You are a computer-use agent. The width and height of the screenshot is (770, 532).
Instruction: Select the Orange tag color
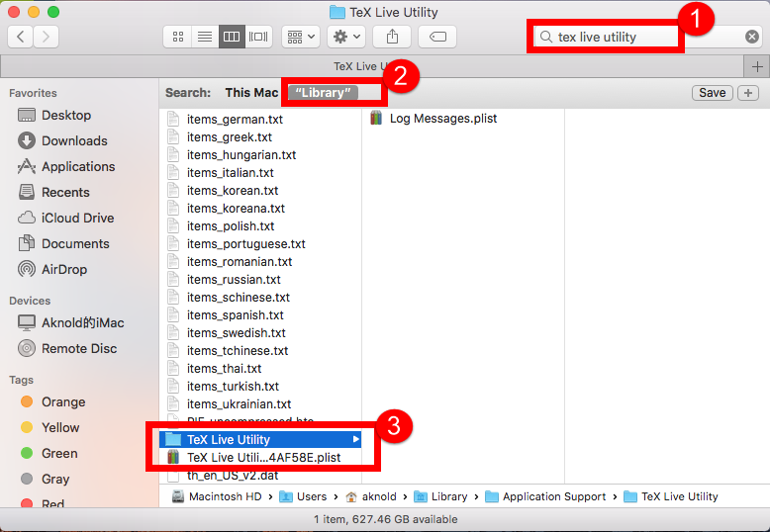[x=63, y=401]
